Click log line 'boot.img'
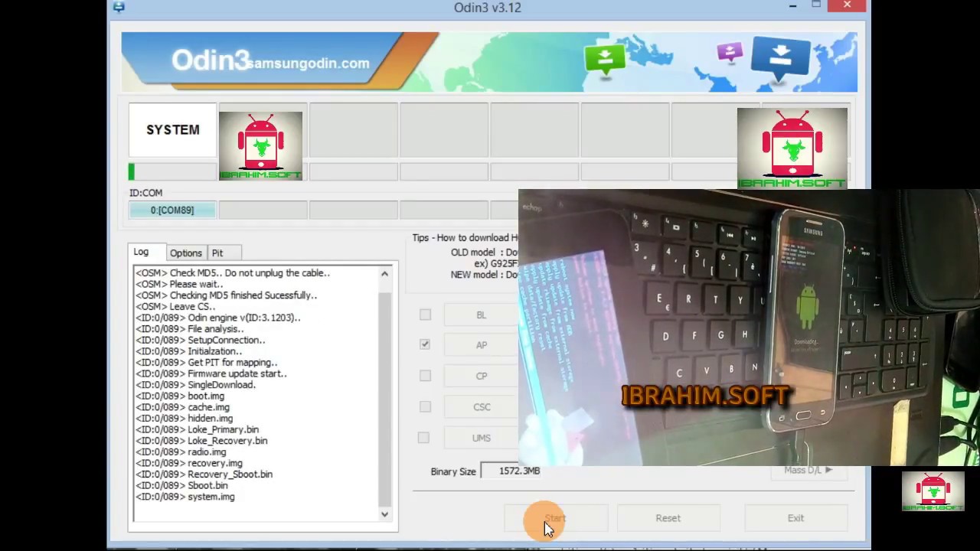The image size is (980, 551). coord(180,396)
